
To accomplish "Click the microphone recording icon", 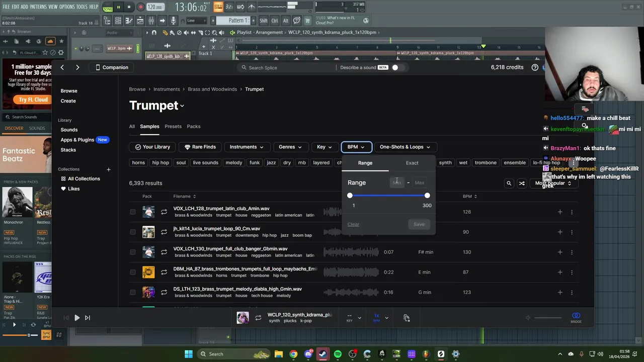I will pos(173,21).
